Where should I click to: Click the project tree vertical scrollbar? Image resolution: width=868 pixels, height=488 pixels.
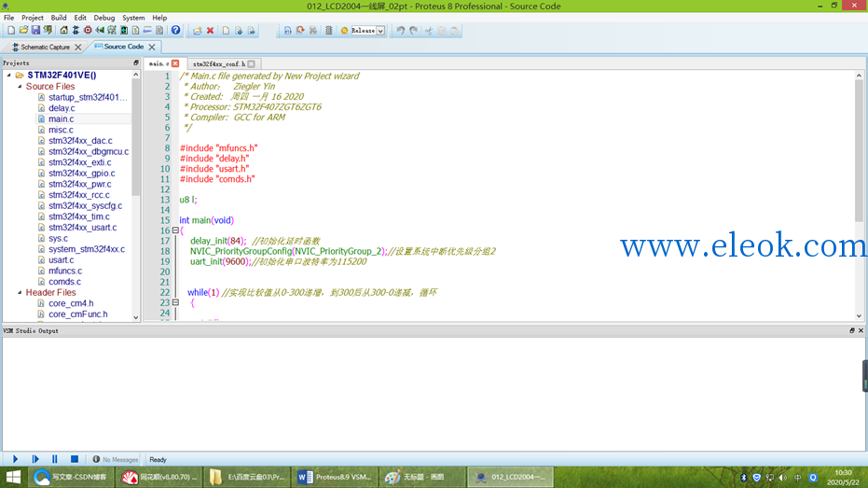point(135,137)
